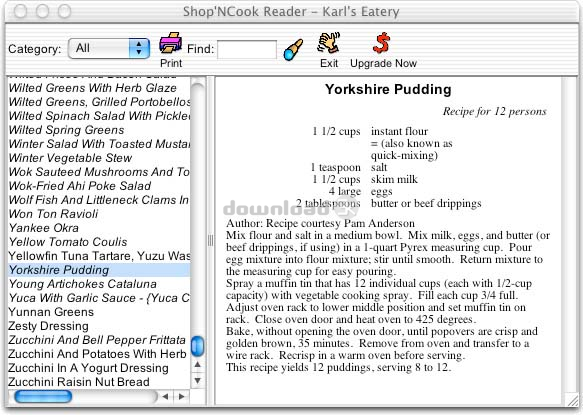Viewport: 583px width, 415px height.
Task: Click the recipe list up scroll arrow
Action: (198, 365)
